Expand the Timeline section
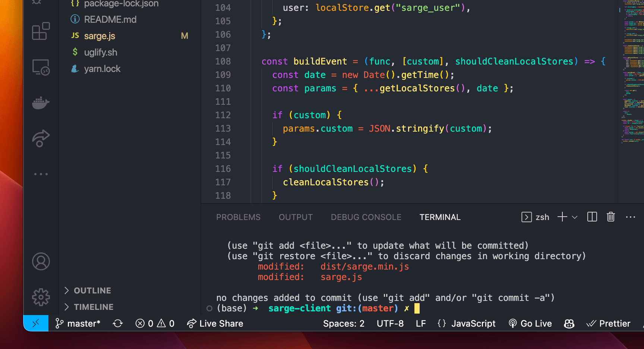Image resolution: width=644 pixels, height=349 pixels. point(93,307)
